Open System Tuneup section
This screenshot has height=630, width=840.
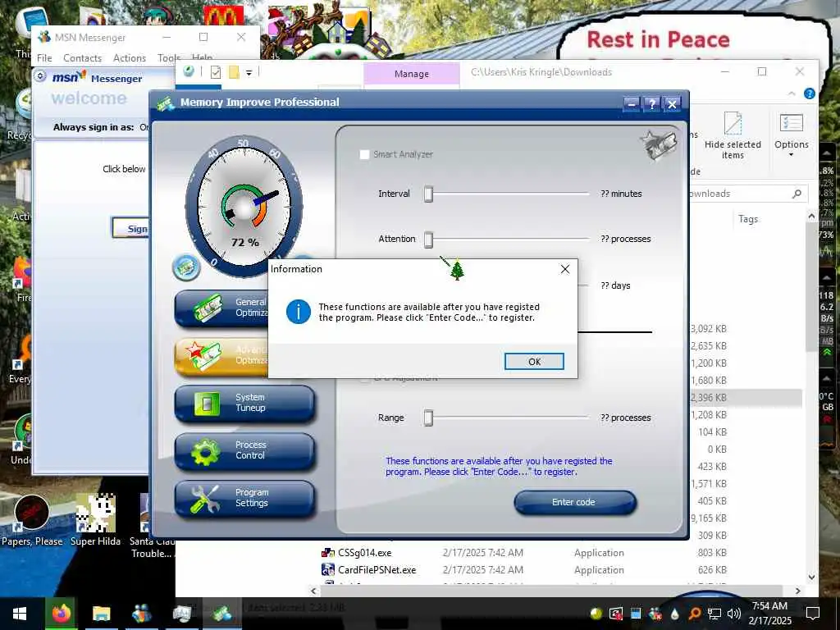pyautogui.click(x=244, y=403)
